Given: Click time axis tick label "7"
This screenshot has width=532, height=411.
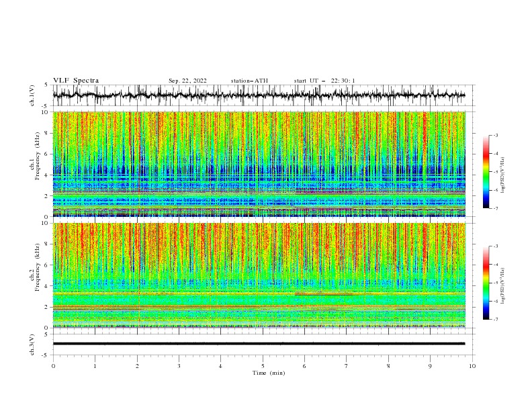Looking at the screenshot, I should [x=347, y=366].
